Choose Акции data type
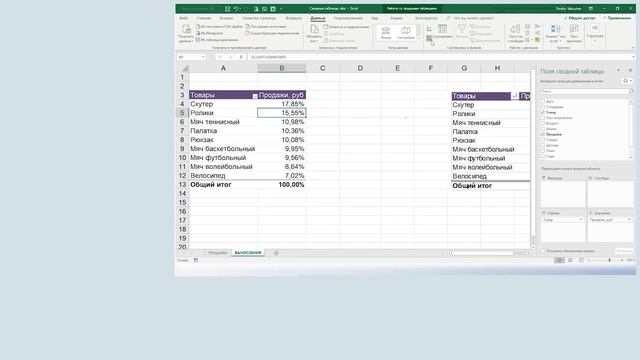This screenshot has height=360, width=640. click(386, 33)
